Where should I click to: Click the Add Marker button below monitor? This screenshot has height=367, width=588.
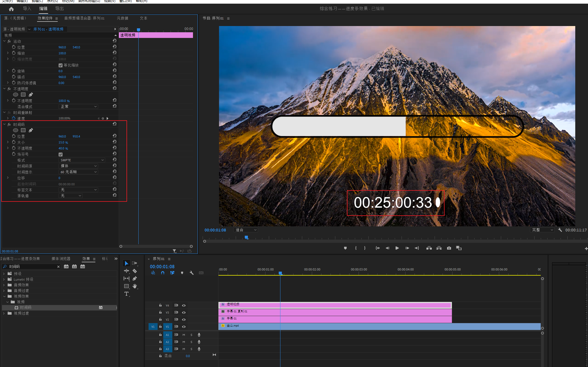(x=345, y=248)
